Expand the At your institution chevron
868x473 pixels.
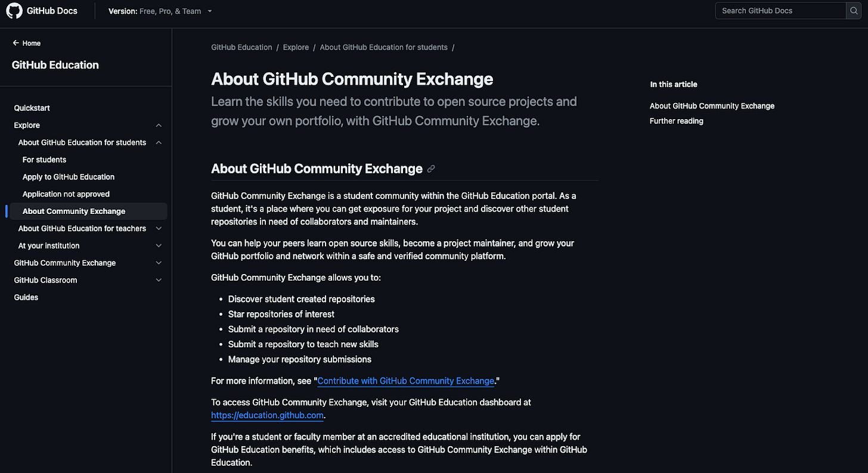pos(159,245)
